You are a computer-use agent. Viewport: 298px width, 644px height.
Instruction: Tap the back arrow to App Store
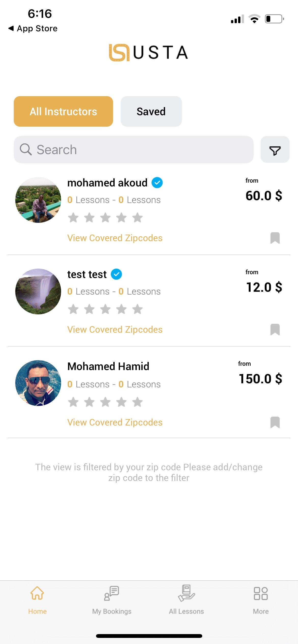tap(11, 28)
